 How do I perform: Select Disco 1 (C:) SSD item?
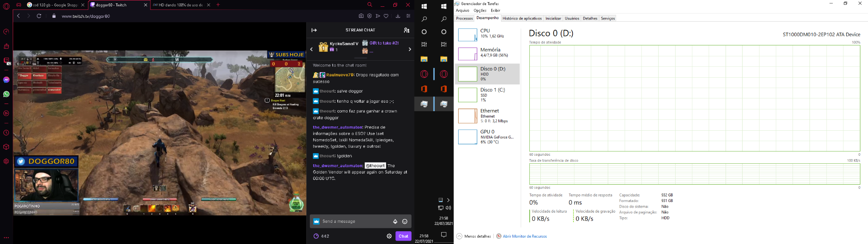point(487,95)
